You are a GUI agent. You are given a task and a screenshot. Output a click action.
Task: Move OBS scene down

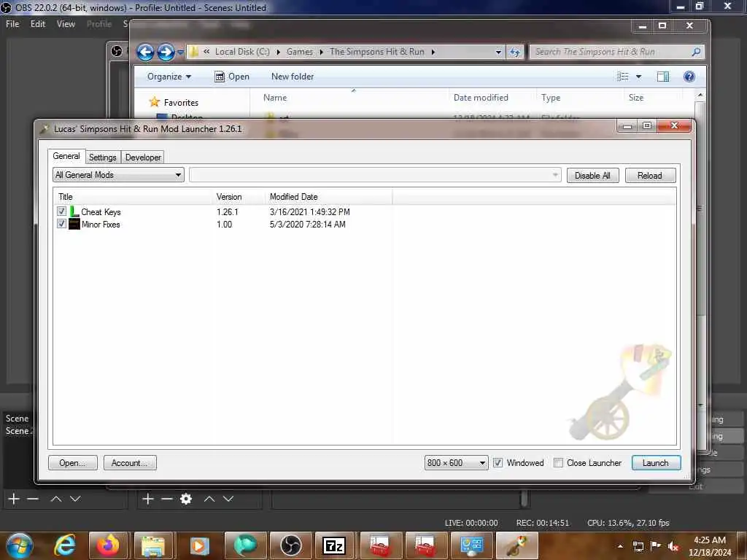tap(75, 499)
